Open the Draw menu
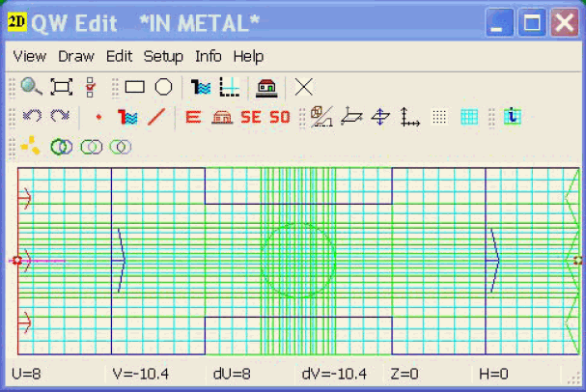 click(76, 56)
